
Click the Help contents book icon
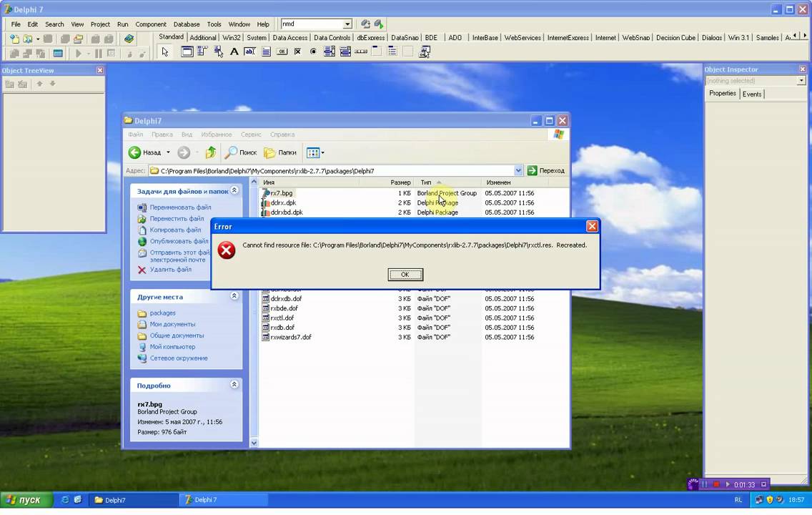coord(129,39)
